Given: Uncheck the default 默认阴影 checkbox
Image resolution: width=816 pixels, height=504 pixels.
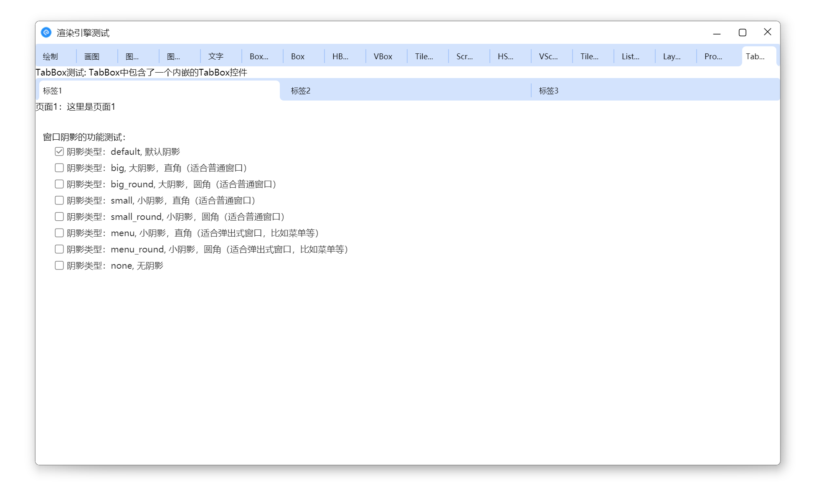Looking at the screenshot, I should click(59, 151).
